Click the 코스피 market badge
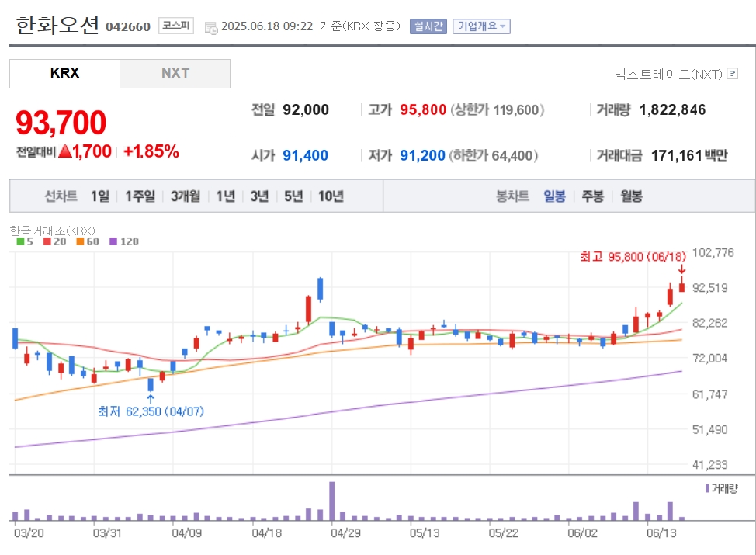756x555 pixels. pos(176,26)
